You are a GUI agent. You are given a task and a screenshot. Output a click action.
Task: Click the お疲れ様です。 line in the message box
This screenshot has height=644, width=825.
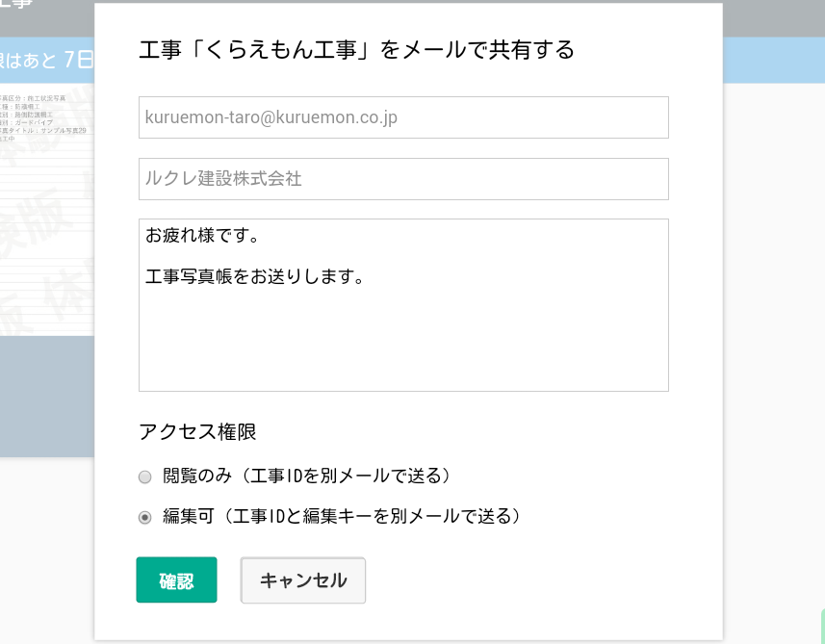(x=202, y=235)
